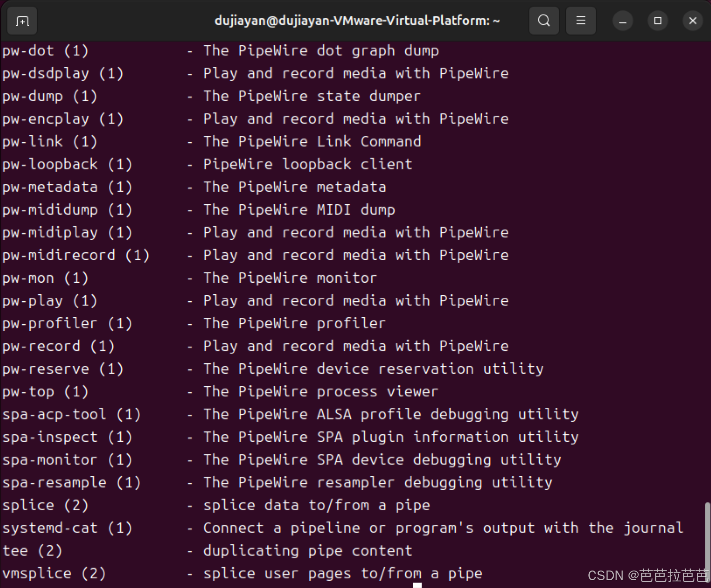Image resolution: width=711 pixels, height=588 pixels.
Task: Minimize the terminal window
Action: pyautogui.click(x=623, y=21)
